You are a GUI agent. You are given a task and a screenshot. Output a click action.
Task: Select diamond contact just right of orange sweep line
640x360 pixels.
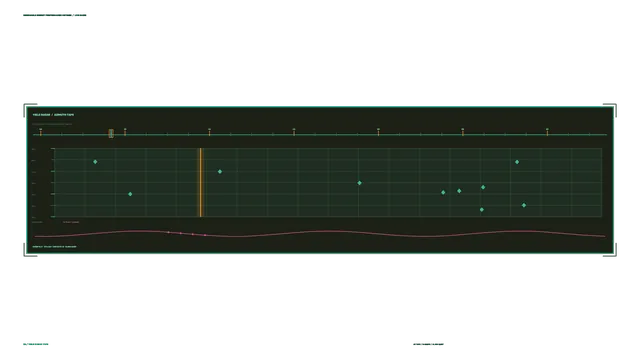tap(220, 172)
